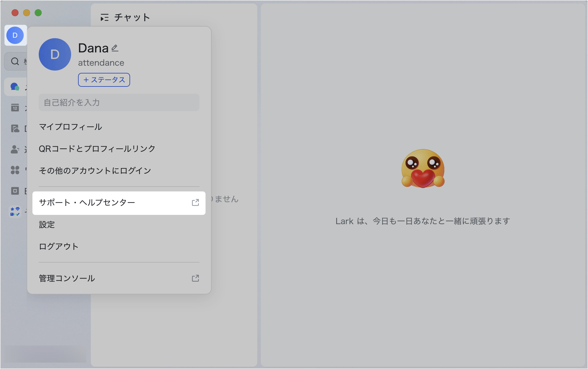Viewport: 588px width, 369px height.
Task: Click the 自己紹介を入力 text field
Action: 119,102
